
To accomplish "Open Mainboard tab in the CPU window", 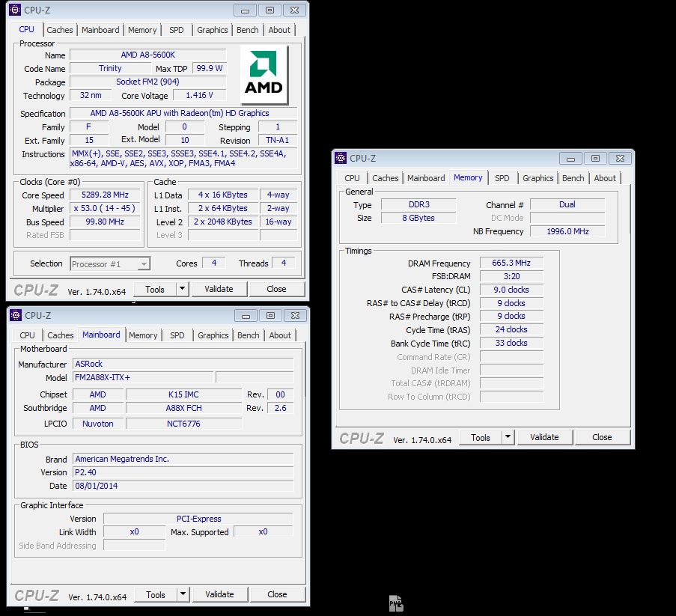I will [x=100, y=30].
